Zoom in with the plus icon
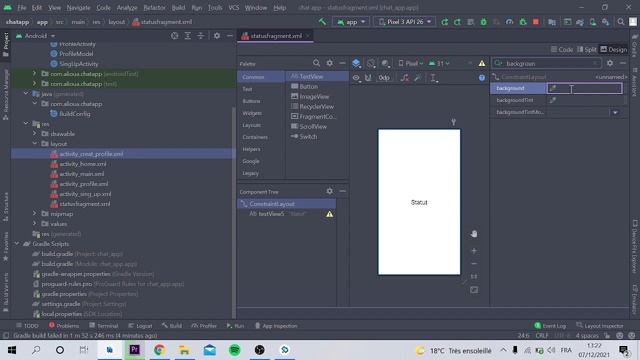The height and width of the screenshot is (360, 640). coord(474,251)
